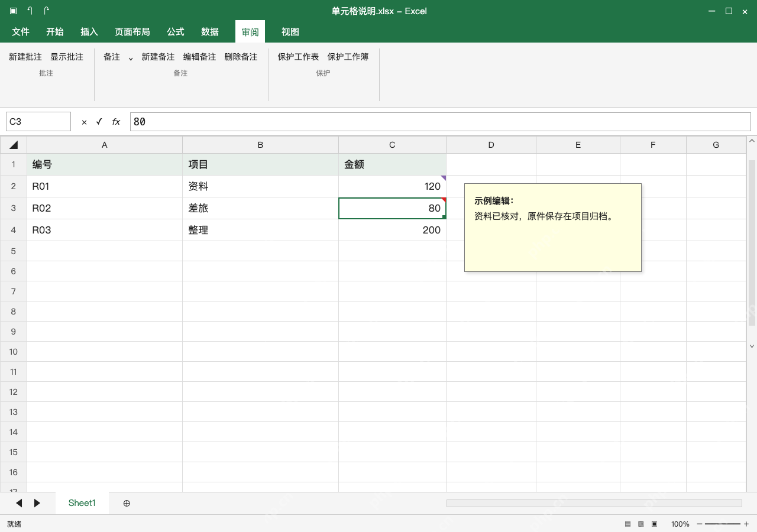The image size is (757, 532).
Task: Go to next sheet with right arrow
Action: (37, 503)
